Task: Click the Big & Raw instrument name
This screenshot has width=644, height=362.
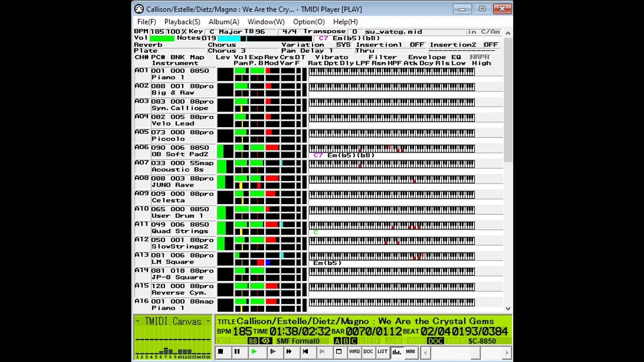Action: pyautogui.click(x=173, y=93)
